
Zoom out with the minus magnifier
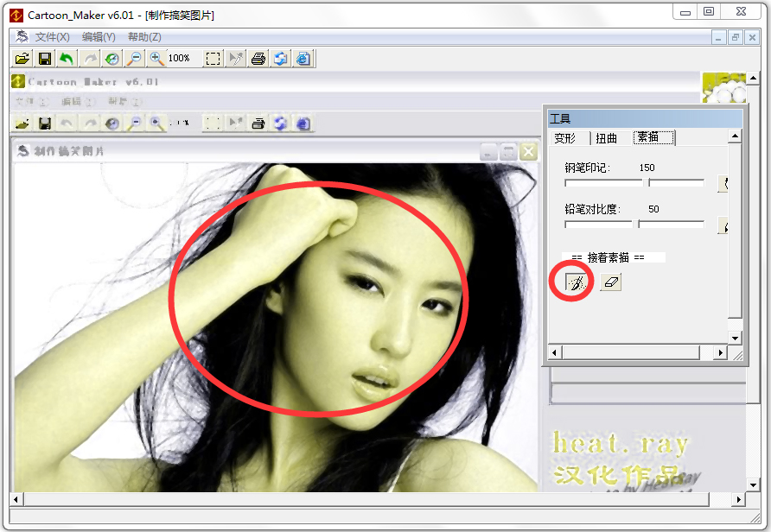pos(134,59)
